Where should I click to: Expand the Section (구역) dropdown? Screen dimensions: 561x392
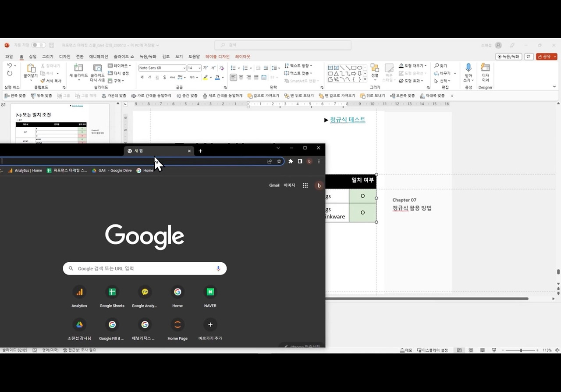click(116, 81)
